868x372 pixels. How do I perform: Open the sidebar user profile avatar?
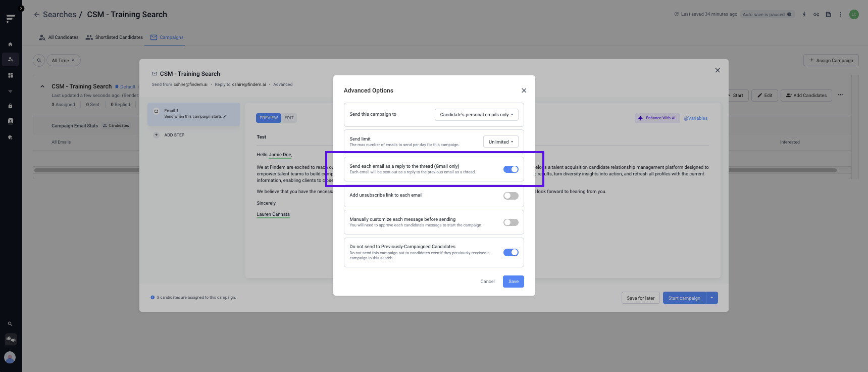10,357
